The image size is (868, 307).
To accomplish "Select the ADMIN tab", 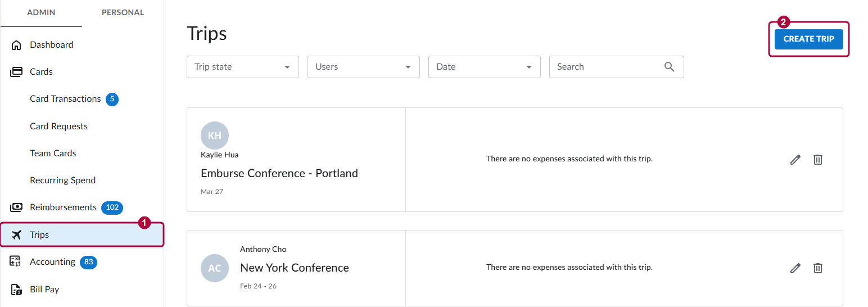I will click(41, 12).
